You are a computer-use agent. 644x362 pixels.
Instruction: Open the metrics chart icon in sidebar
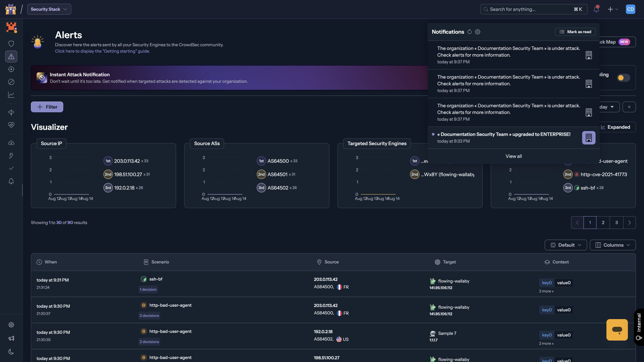click(11, 95)
